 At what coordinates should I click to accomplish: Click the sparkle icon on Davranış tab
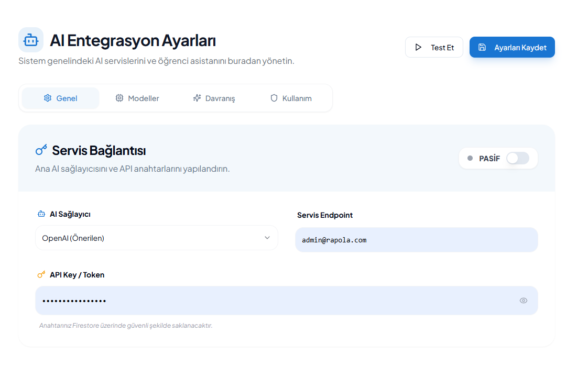pos(197,98)
